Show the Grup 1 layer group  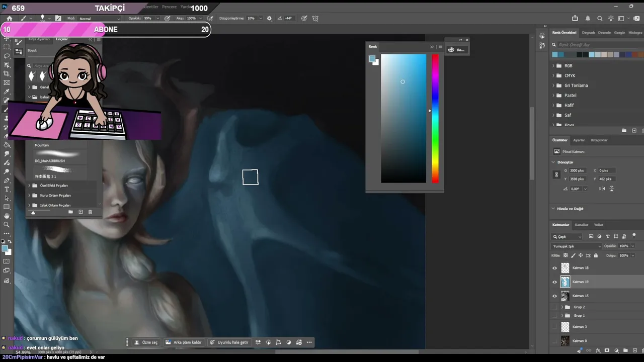point(555,316)
